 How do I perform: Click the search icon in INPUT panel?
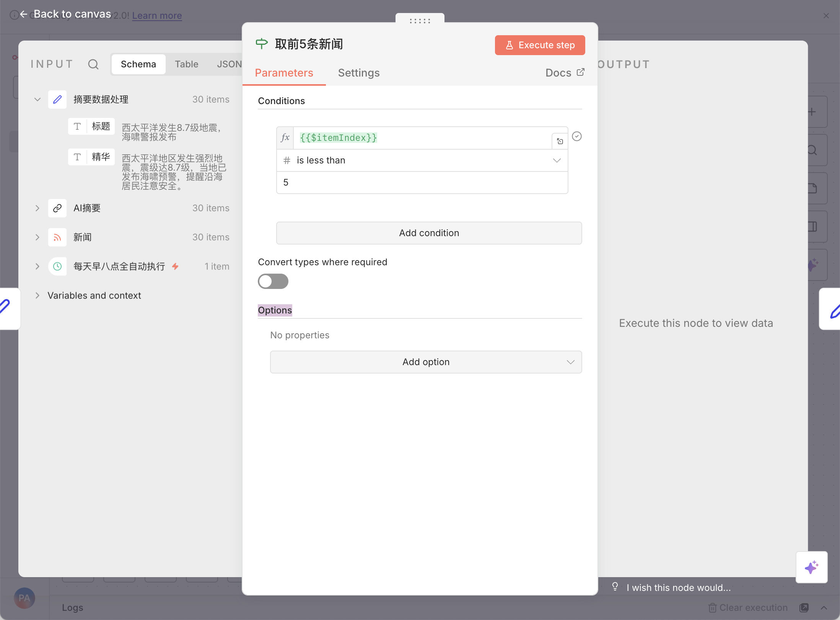click(93, 64)
